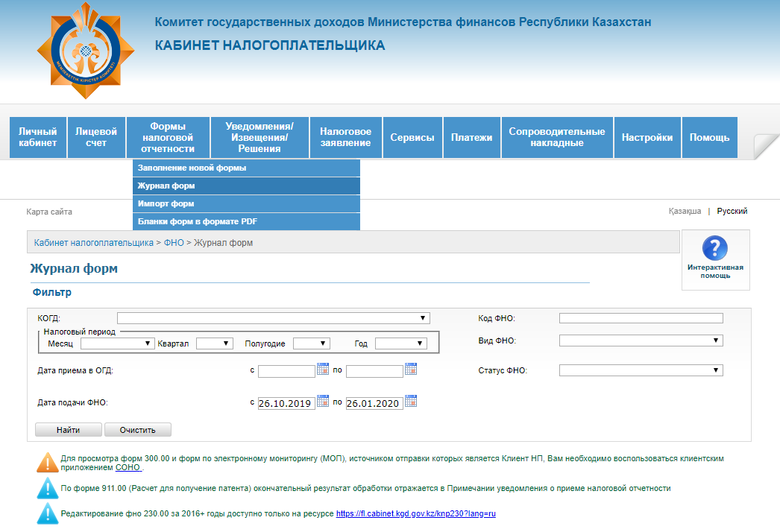The image size is (780, 532).
Task: Click the Интерактивная помощь question mark icon
Action: click(x=715, y=247)
